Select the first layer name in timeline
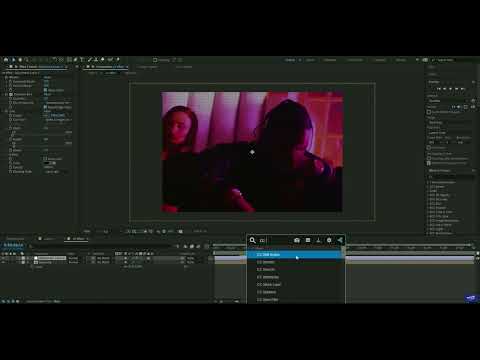 [51, 258]
